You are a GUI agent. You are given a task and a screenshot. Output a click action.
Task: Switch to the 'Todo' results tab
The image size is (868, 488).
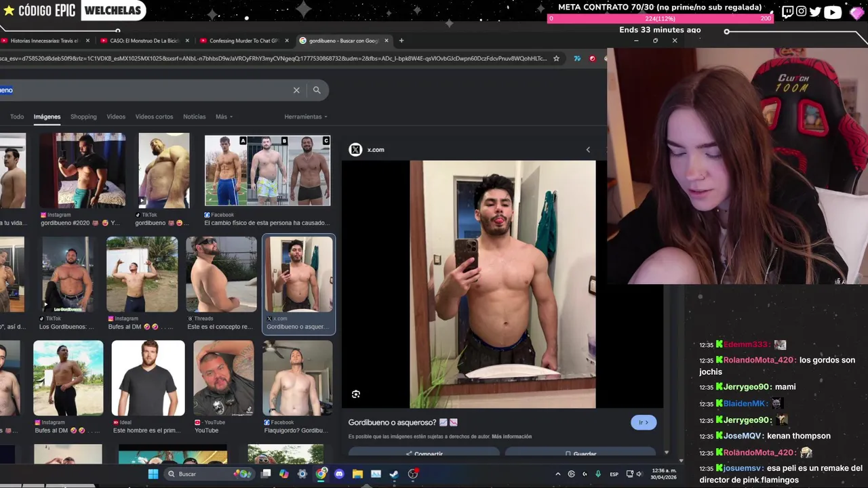[x=17, y=117]
